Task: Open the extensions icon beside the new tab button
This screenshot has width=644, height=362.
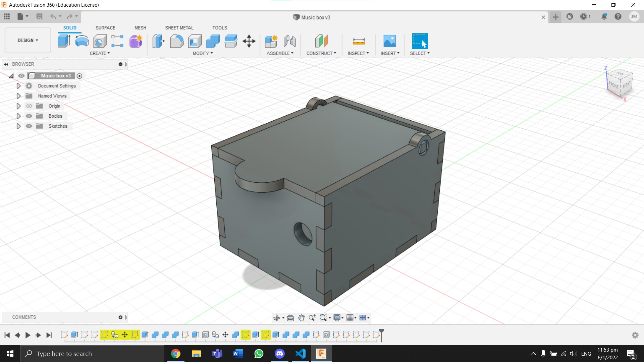Action: [x=570, y=16]
